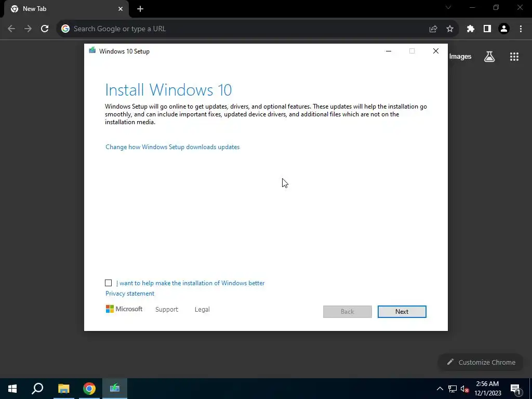This screenshot has height=399, width=532.
Task: Tick the help make installation better checkbox
Action: [108, 283]
